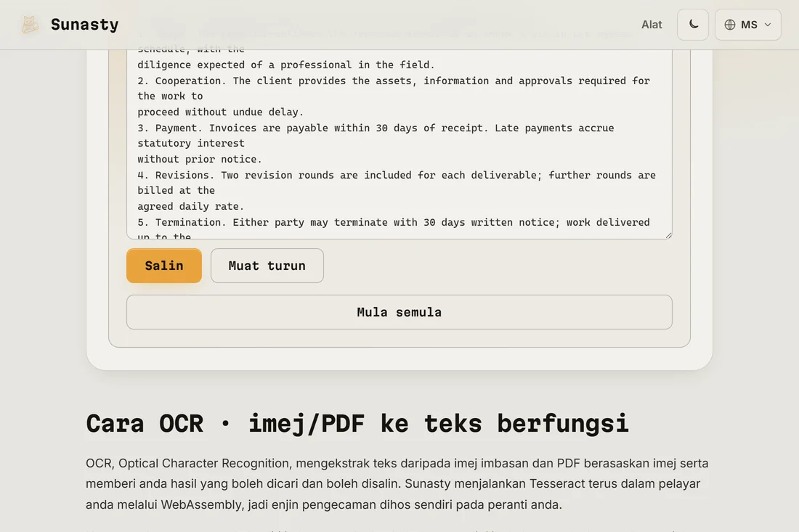Expand the MS language dropdown
Screen dimensions: 799x532
point(747,25)
